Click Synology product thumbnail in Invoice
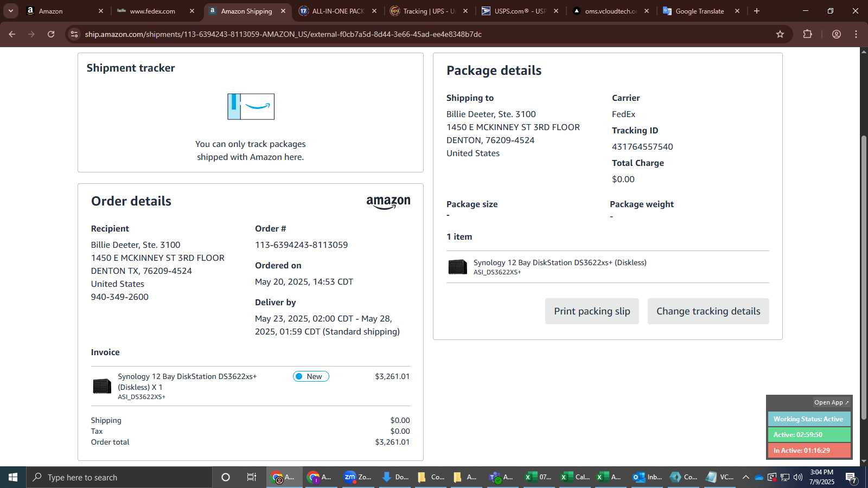This screenshot has width=868, height=488. pyautogui.click(x=102, y=386)
